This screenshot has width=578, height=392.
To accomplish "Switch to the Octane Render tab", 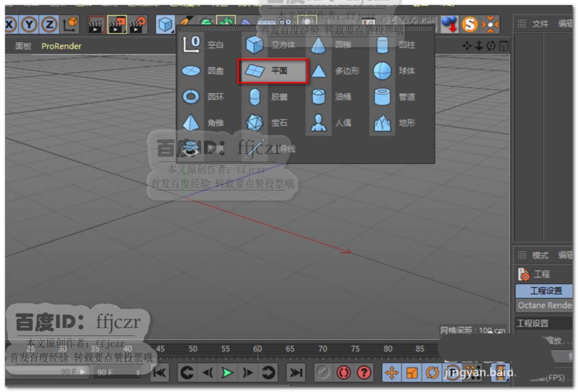I will pyautogui.click(x=544, y=305).
